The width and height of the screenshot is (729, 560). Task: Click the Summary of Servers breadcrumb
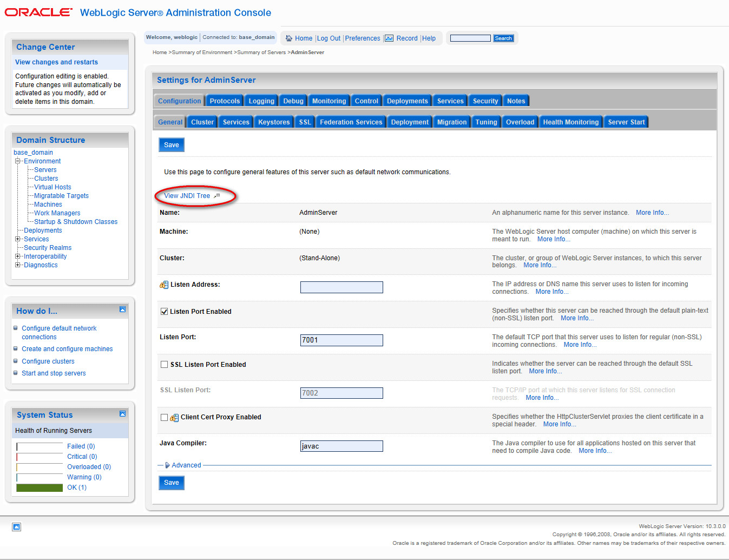[261, 52]
